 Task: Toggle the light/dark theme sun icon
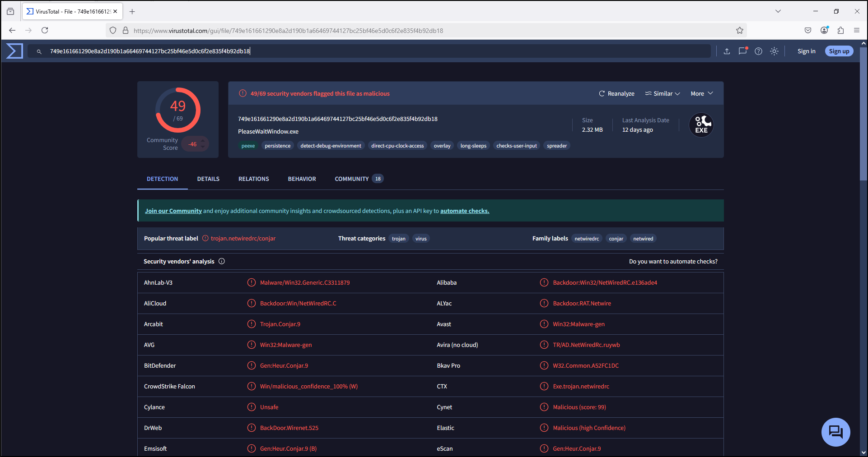775,51
